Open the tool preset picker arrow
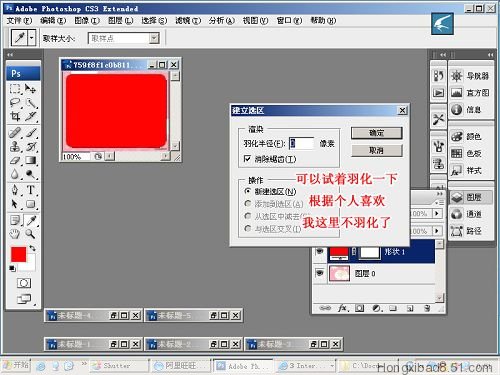The width and height of the screenshot is (500, 375). [32, 38]
